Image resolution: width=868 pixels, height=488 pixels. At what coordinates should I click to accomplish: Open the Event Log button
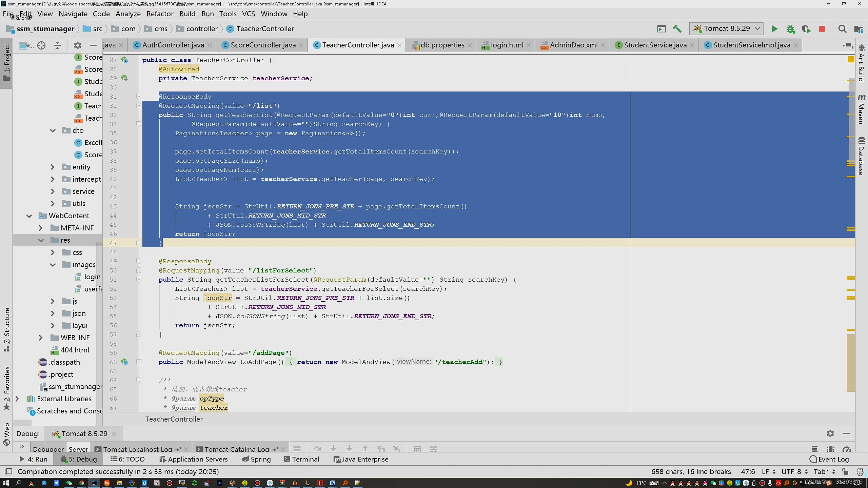(x=829, y=459)
